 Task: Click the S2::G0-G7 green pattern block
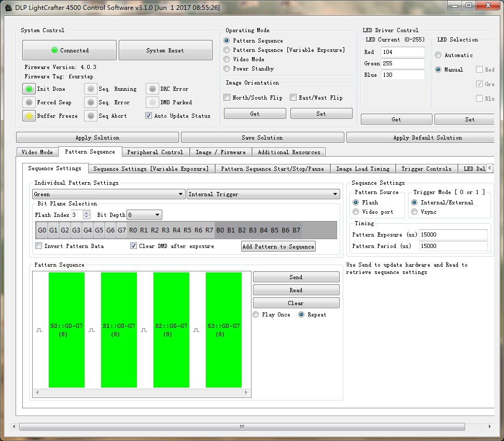(171, 330)
